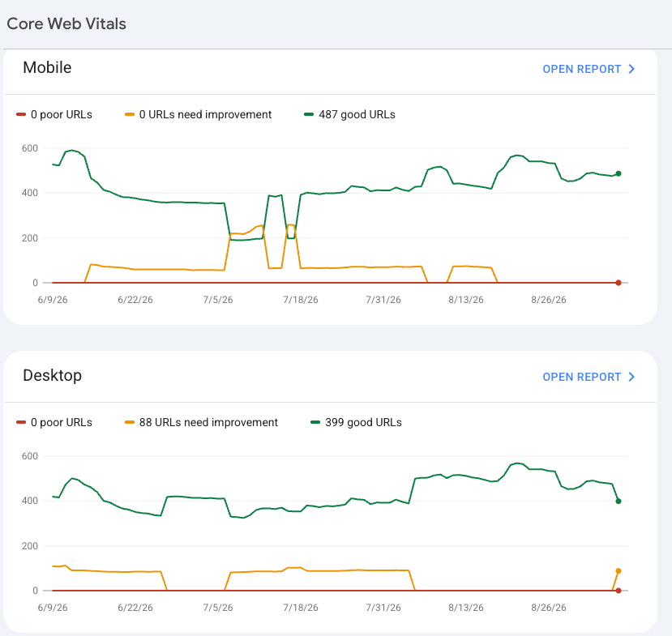Image resolution: width=672 pixels, height=636 pixels.
Task: Click the green legend swatch in Desktop card
Action: (315, 422)
